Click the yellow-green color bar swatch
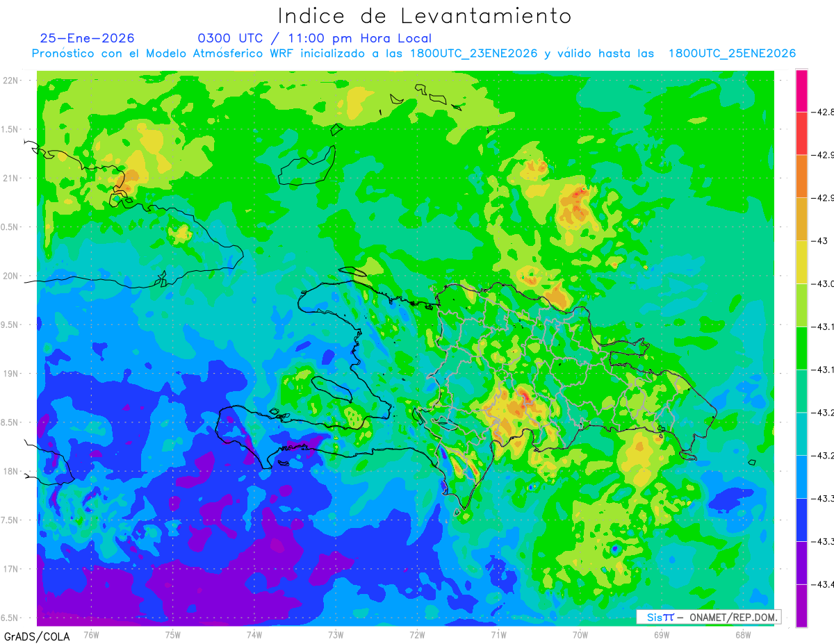This screenshot has width=834, height=644. (x=801, y=305)
